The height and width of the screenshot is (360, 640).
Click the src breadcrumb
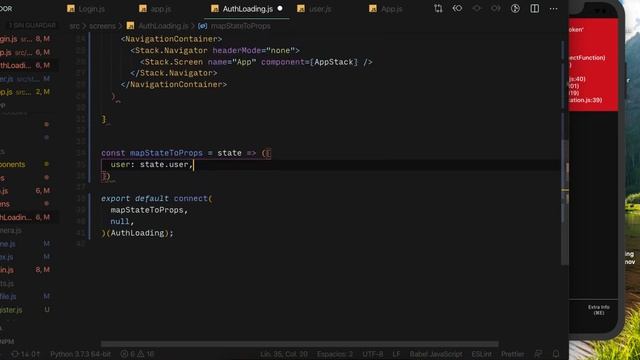pos(74,26)
